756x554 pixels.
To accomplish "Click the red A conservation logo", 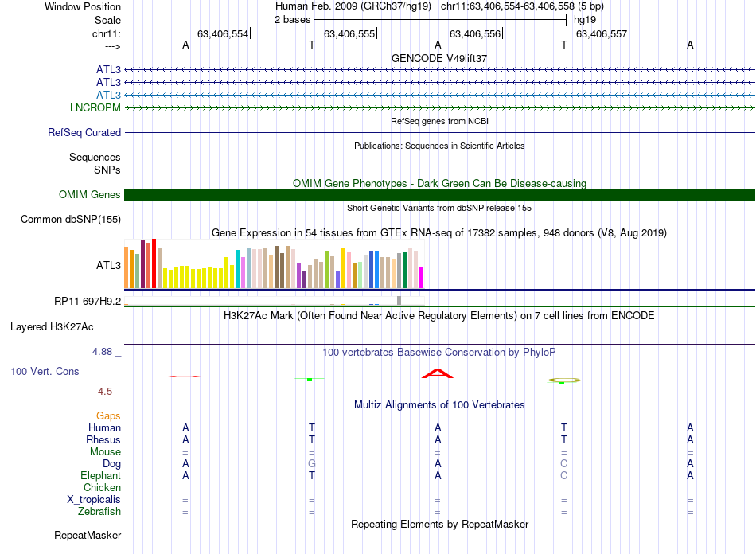I will coord(438,373).
